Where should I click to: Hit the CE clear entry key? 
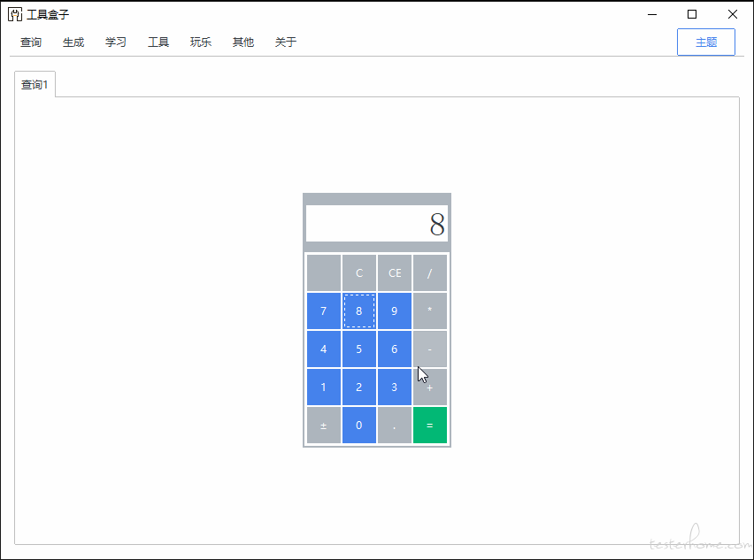(x=395, y=272)
